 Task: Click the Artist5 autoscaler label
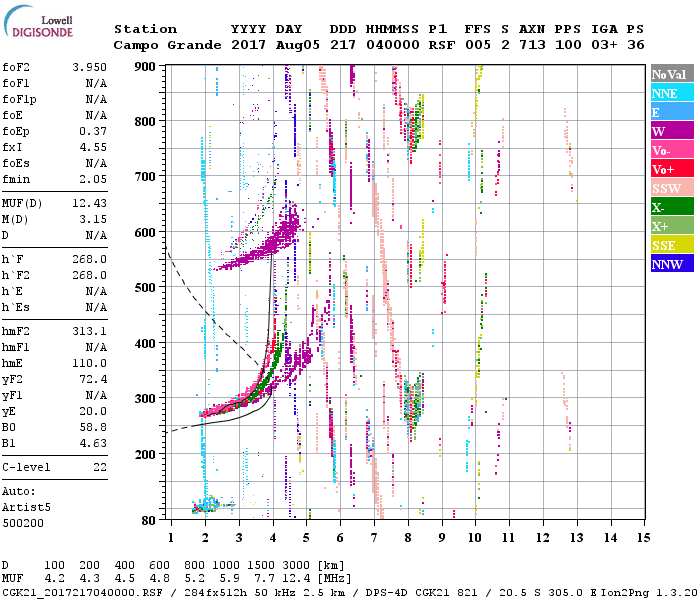click(x=26, y=508)
